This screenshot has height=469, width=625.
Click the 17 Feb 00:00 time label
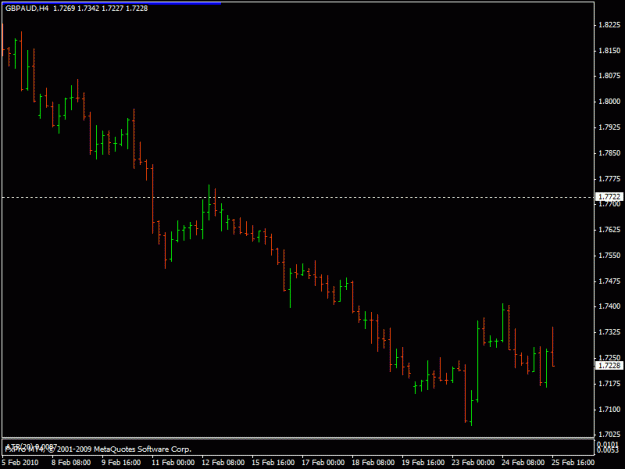click(x=323, y=462)
